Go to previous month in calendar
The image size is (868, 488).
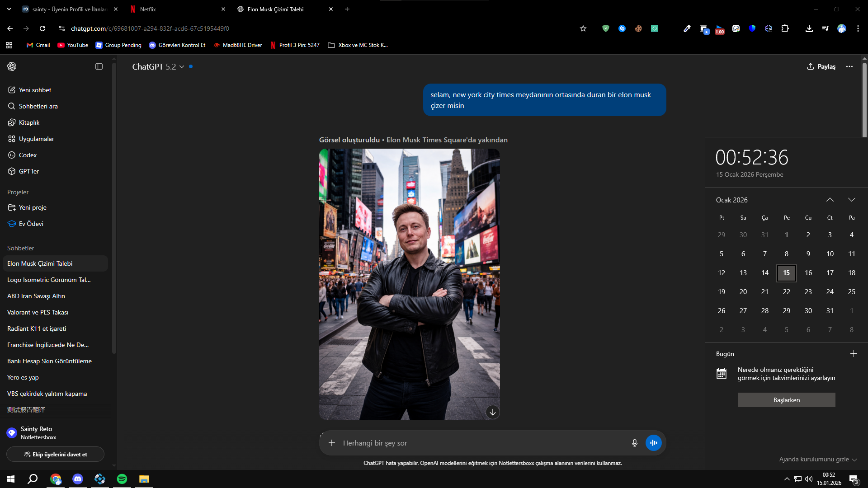tap(830, 200)
